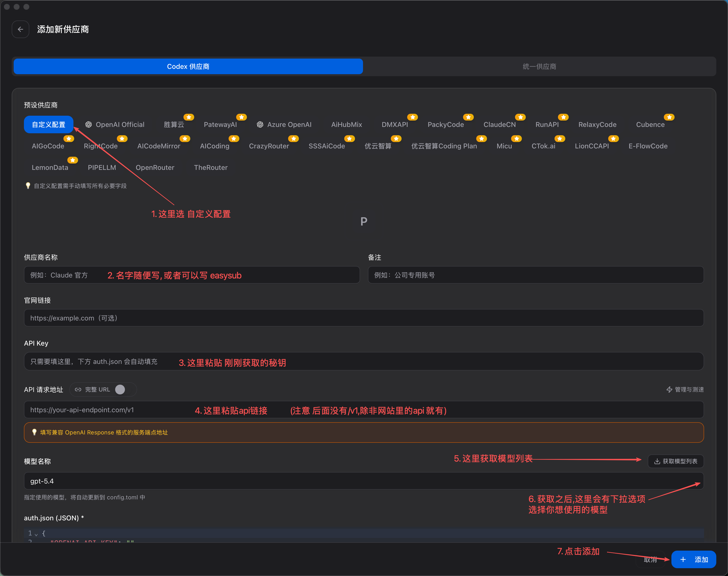Go back using the arrow button
This screenshot has width=728, height=576.
pyautogui.click(x=20, y=29)
